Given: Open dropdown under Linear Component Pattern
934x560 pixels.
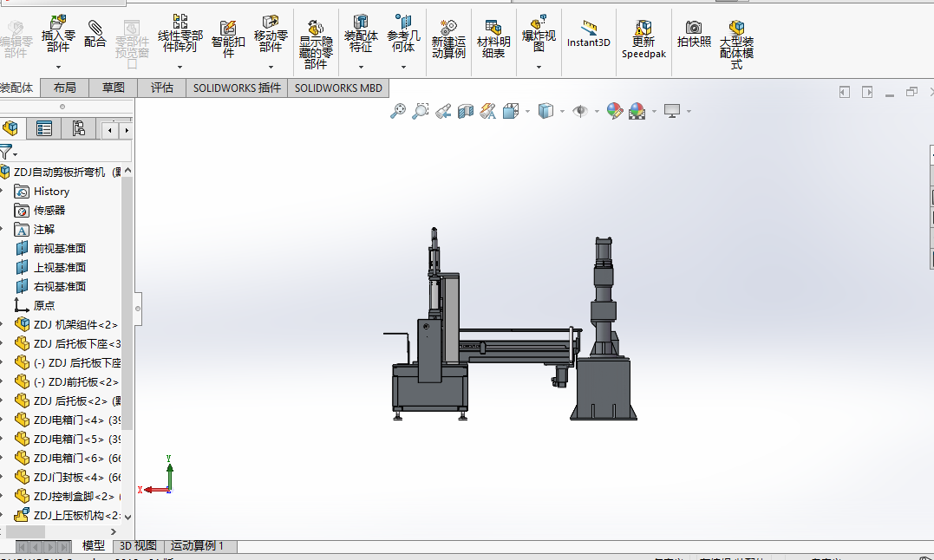Looking at the screenshot, I should (x=180, y=67).
